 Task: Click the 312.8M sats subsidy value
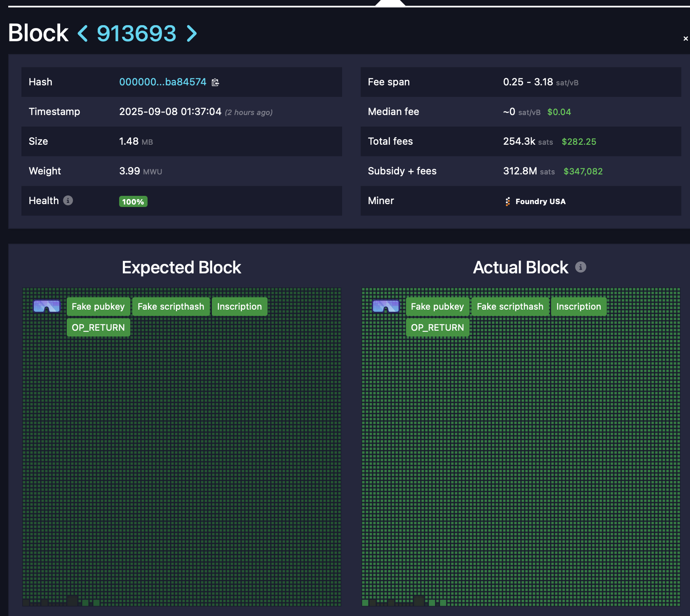[x=529, y=171]
